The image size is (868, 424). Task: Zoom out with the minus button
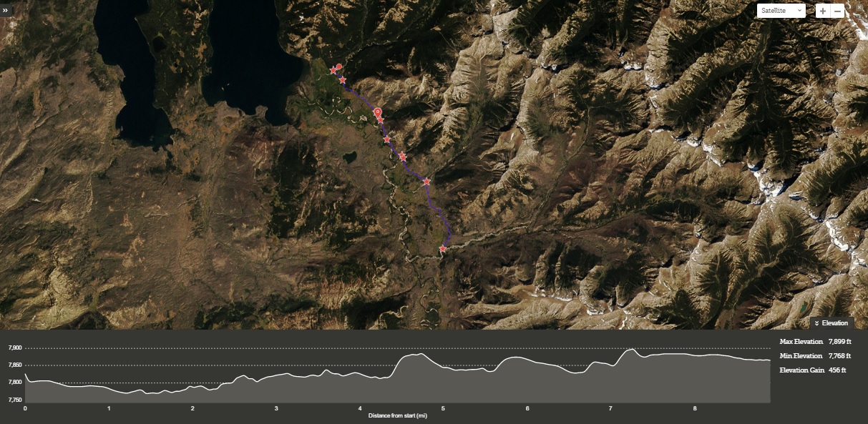tap(837, 11)
